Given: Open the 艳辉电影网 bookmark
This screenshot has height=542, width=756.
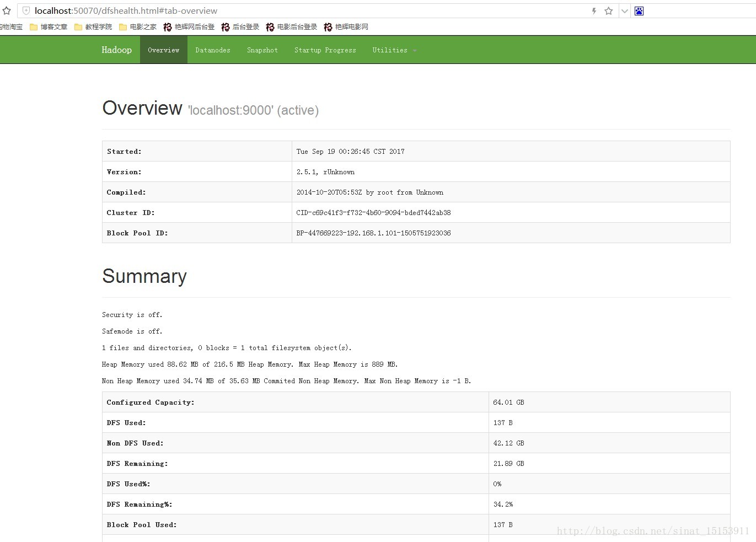Looking at the screenshot, I should 346,26.
